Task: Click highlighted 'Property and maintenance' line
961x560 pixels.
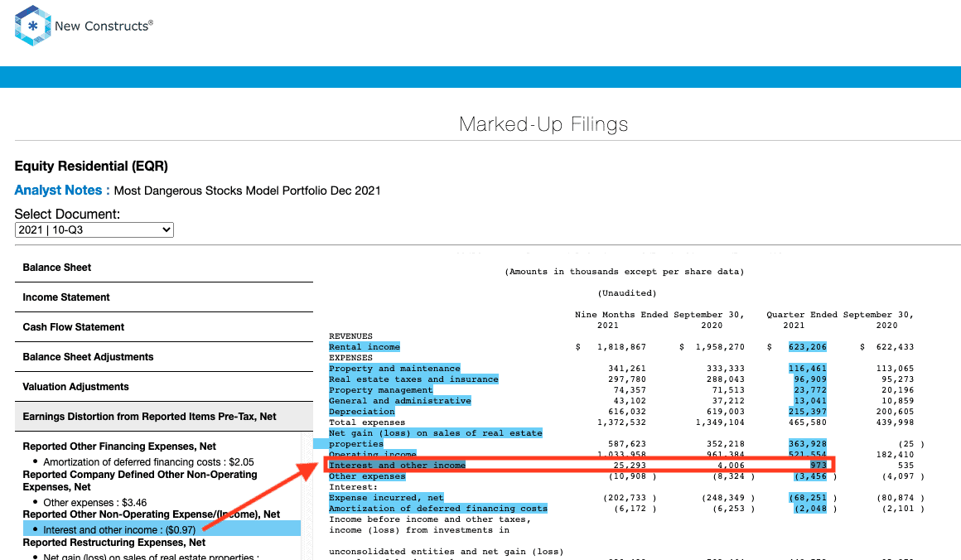Action: 394,369
